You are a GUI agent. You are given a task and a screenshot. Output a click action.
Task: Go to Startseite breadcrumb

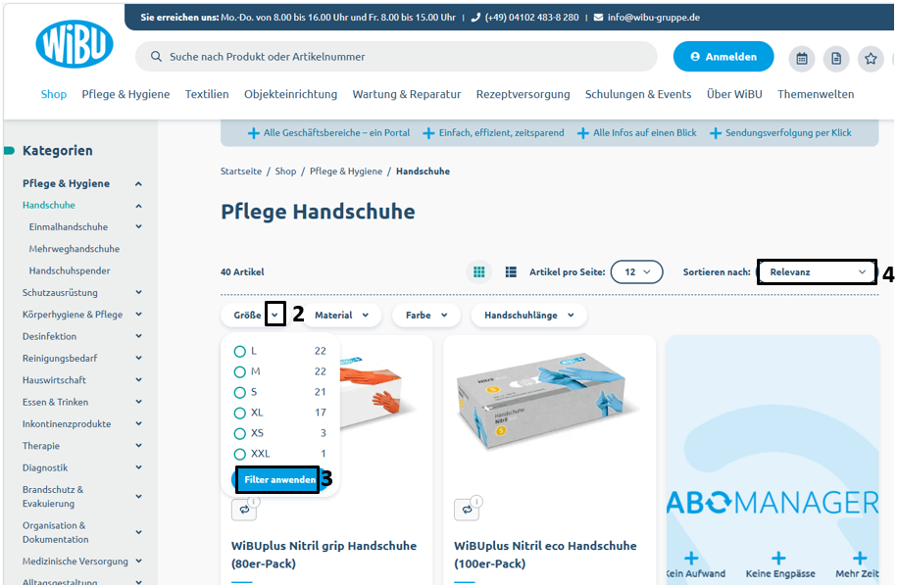point(240,171)
